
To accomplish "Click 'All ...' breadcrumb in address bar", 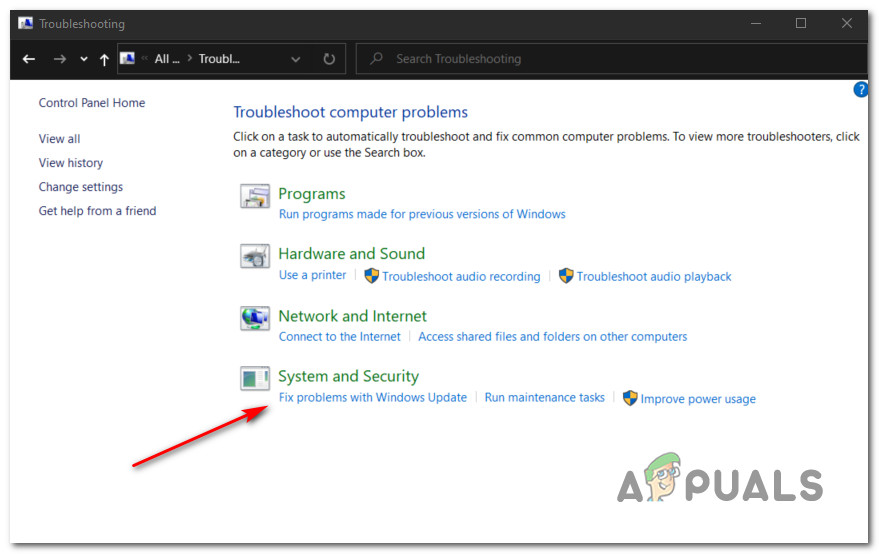I will [x=167, y=59].
